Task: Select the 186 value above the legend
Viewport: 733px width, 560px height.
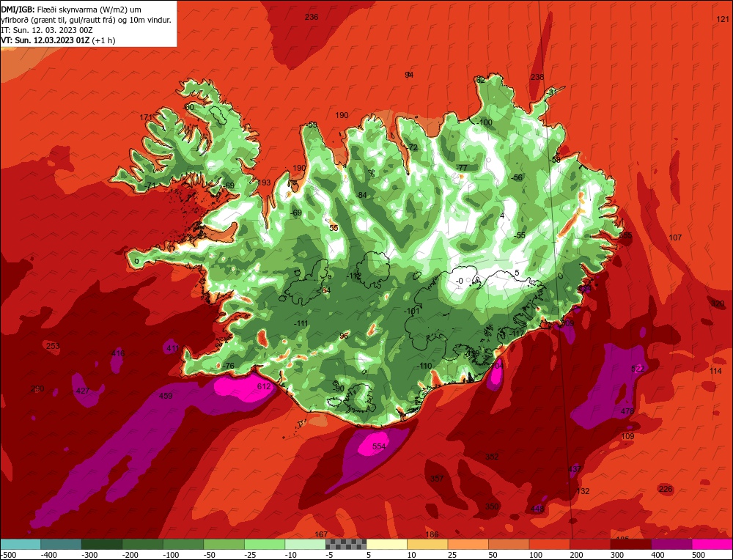Action: [432, 534]
